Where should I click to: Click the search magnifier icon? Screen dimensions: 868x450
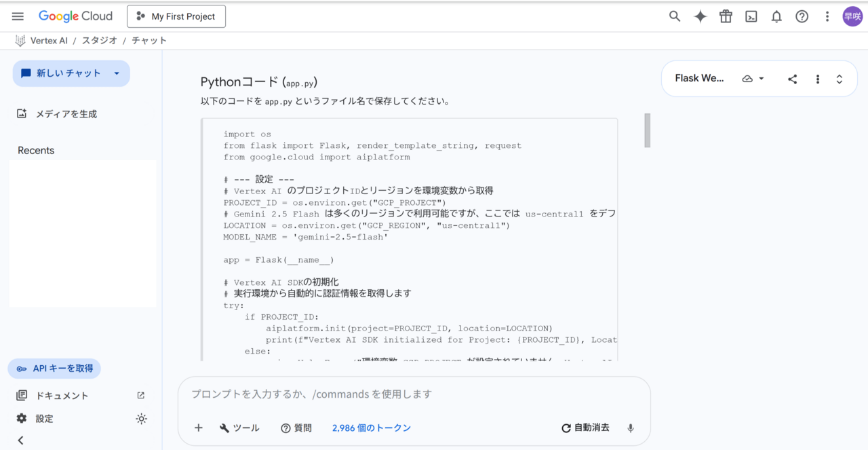coord(675,16)
